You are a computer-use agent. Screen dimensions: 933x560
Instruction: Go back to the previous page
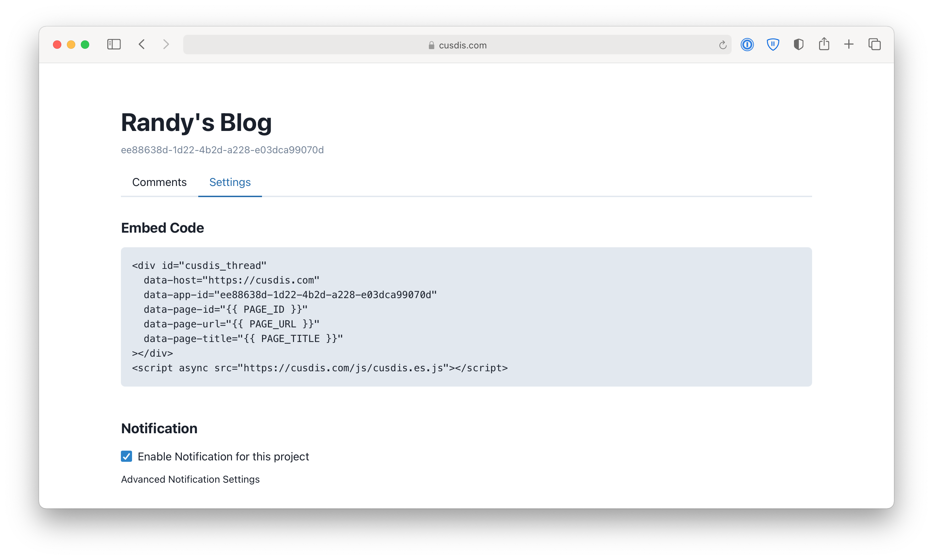142,45
